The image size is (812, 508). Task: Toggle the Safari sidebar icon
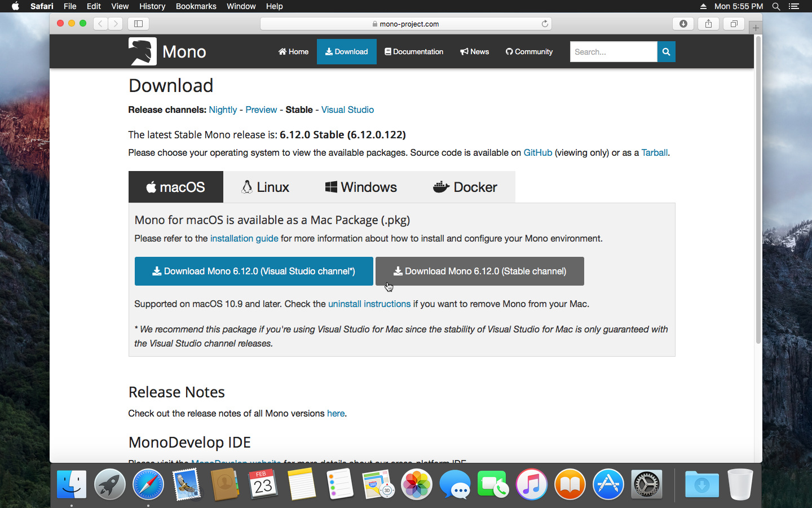[x=138, y=24]
